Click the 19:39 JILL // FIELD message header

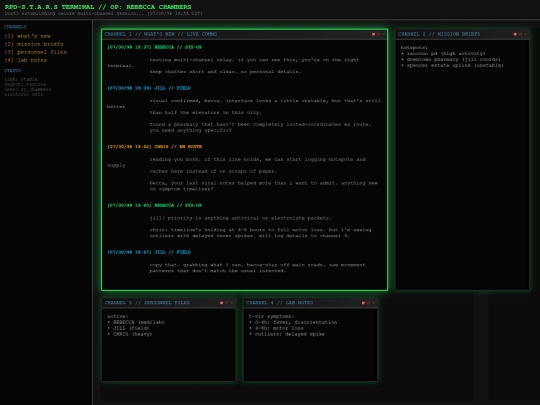(149, 88)
